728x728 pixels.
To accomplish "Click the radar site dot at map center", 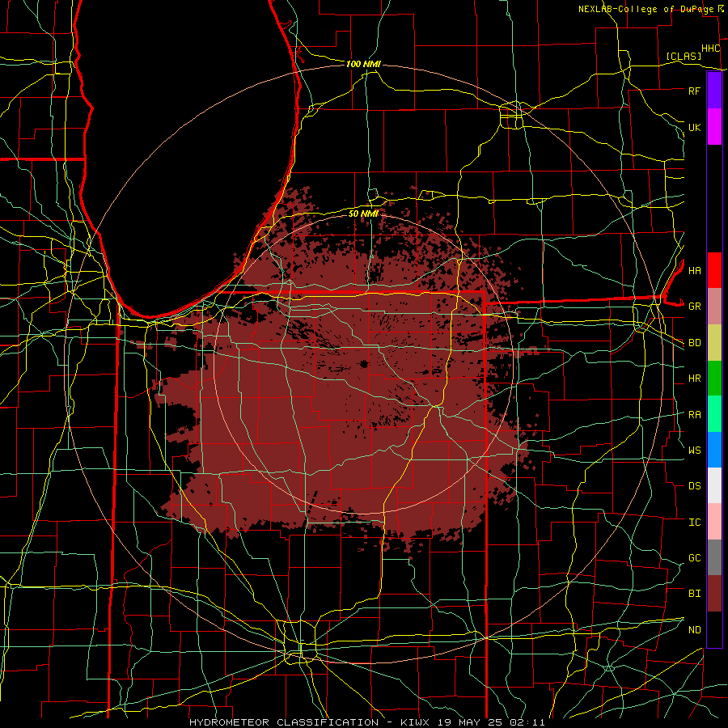I will click(x=363, y=363).
